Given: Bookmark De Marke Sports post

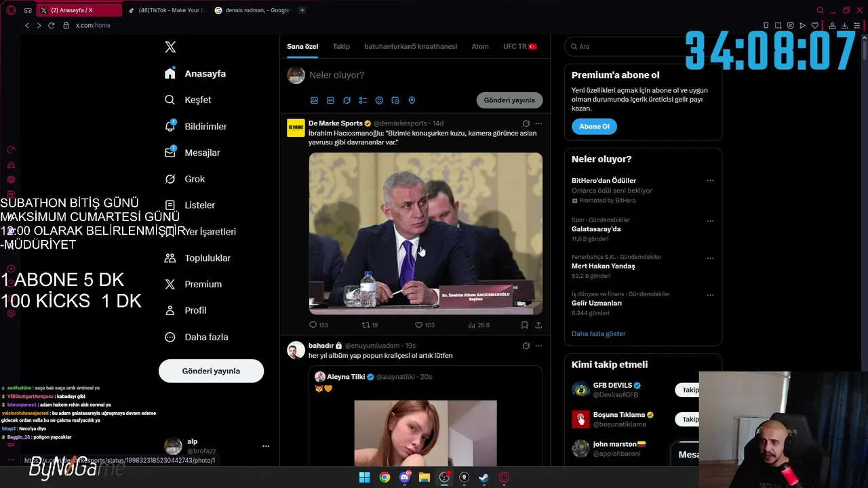Looking at the screenshot, I should tap(524, 325).
